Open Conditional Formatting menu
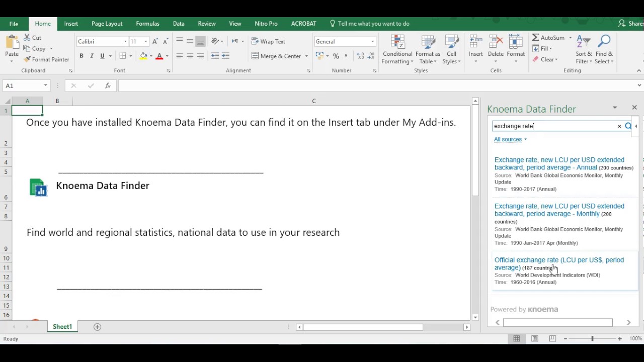 pyautogui.click(x=397, y=50)
